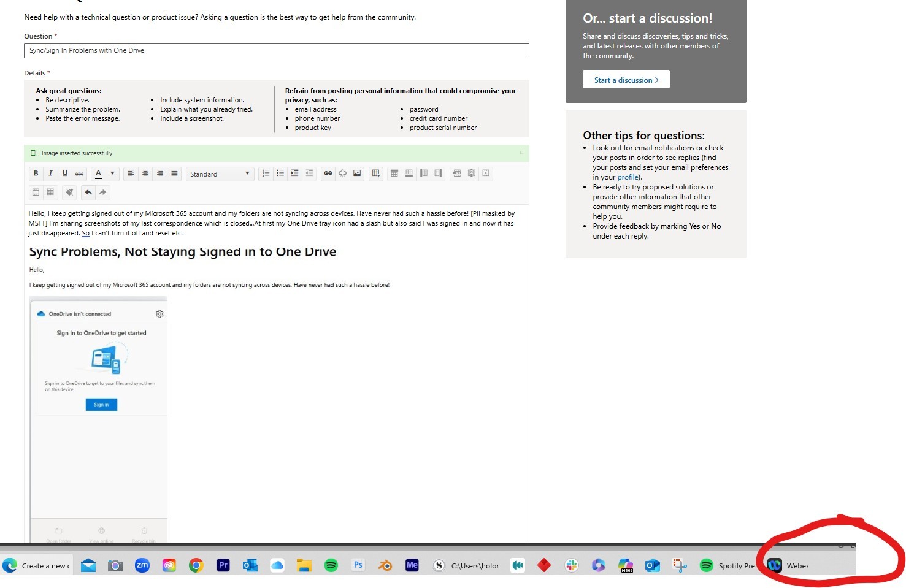Open Google Chrome from the taskbar
Viewport: 906px width, 588px height.
[x=196, y=565]
